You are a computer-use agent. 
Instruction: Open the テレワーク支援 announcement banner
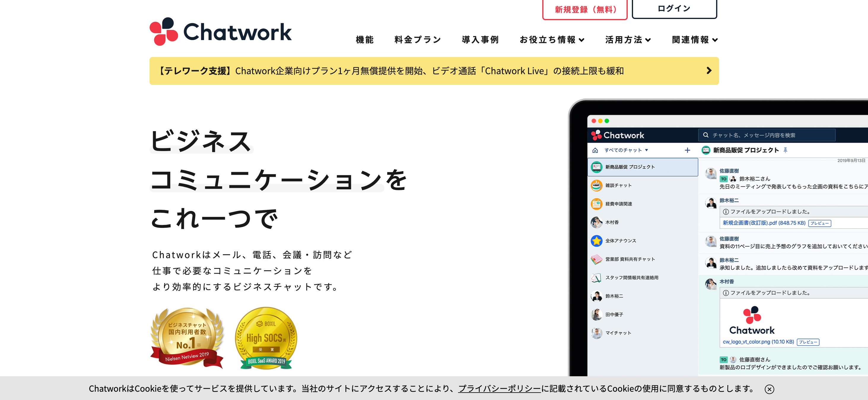click(x=434, y=71)
